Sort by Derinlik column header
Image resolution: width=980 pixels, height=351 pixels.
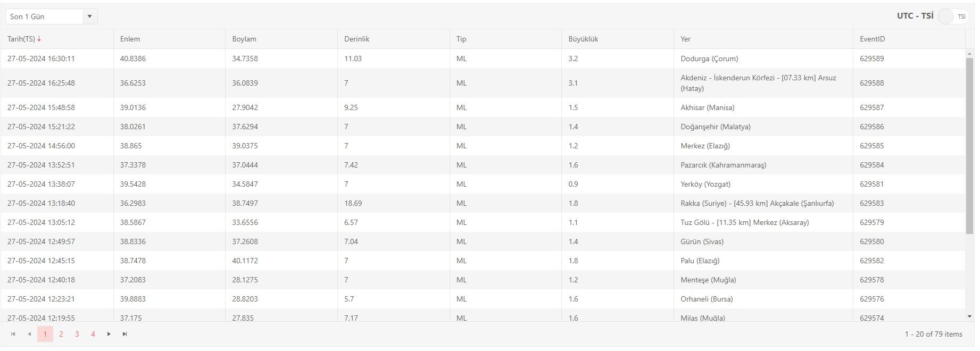(356, 39)
